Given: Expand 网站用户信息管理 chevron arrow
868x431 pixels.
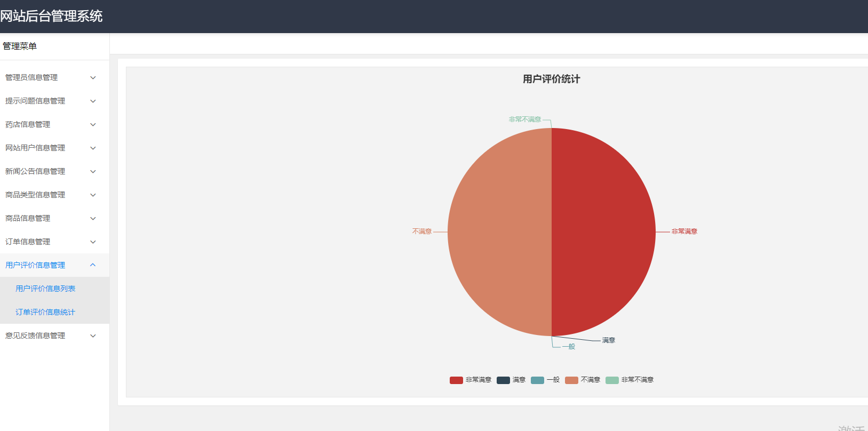Looking at the screenshot, I should pyautogui.click(x=93, y=148).
